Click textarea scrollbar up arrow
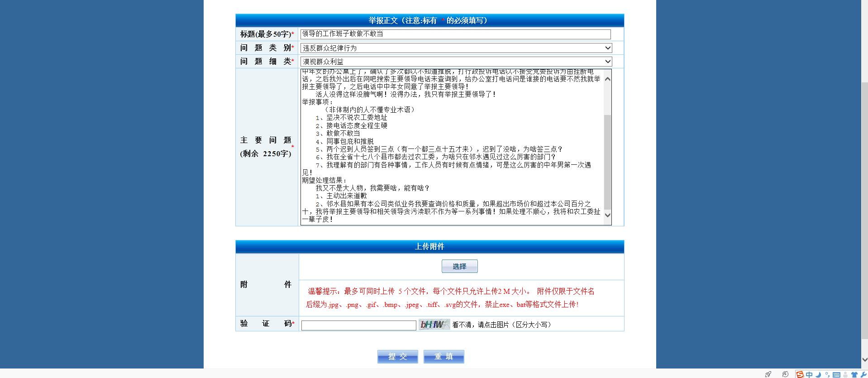Image resolution: width=868 pixels, height=378 pixels. click(x=608, y=79)
